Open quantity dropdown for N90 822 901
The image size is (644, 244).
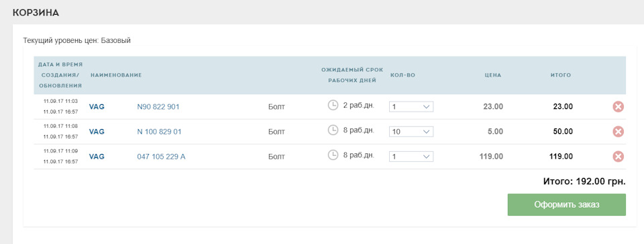[x=411, y=107]
